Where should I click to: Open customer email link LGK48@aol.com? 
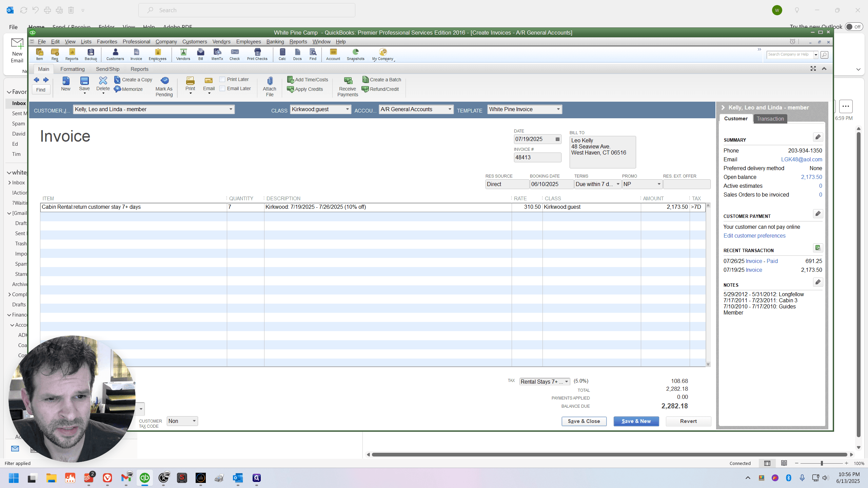pyautogui.click(x=802, y=159)
